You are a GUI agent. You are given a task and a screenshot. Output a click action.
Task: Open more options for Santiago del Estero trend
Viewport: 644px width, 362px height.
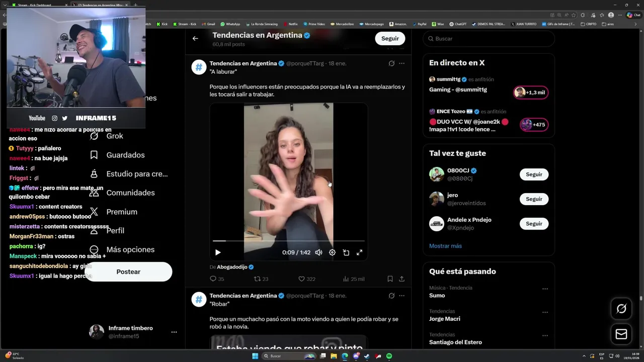[545, 335]
